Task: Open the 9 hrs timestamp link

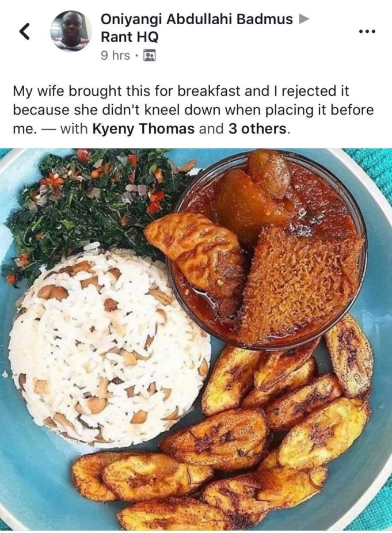Action: (x=115, y=55)
